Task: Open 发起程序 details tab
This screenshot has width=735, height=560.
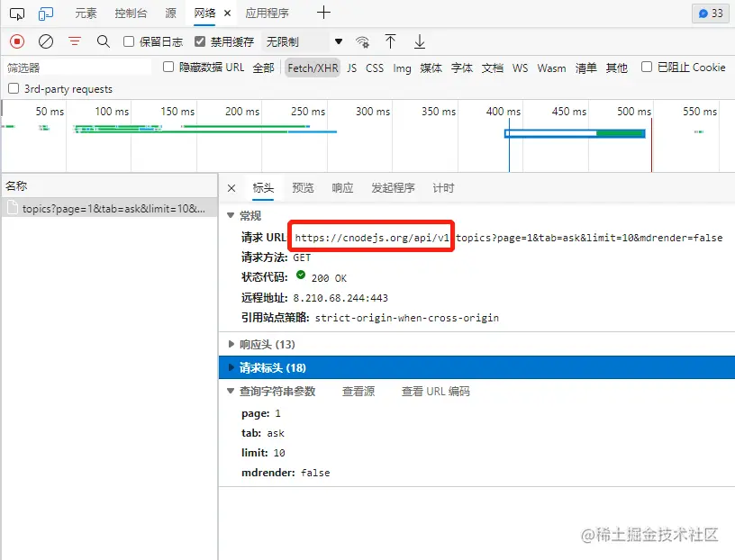Action: coord(393,188)
